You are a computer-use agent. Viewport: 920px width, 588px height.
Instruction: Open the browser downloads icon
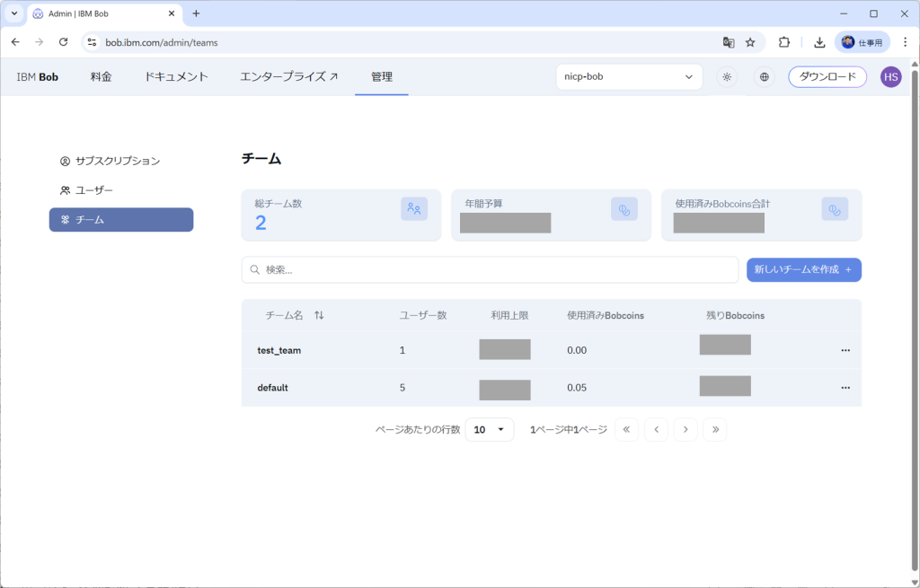point(819,42)
